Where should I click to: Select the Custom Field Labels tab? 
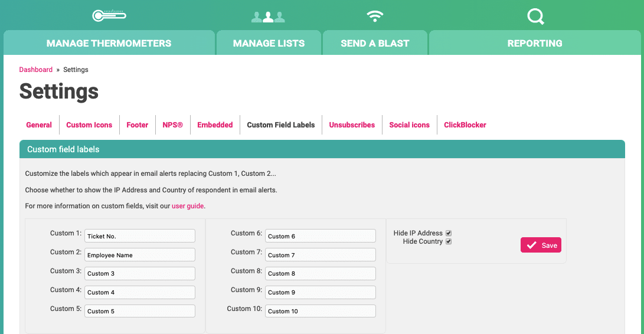[x=281, y=125]
